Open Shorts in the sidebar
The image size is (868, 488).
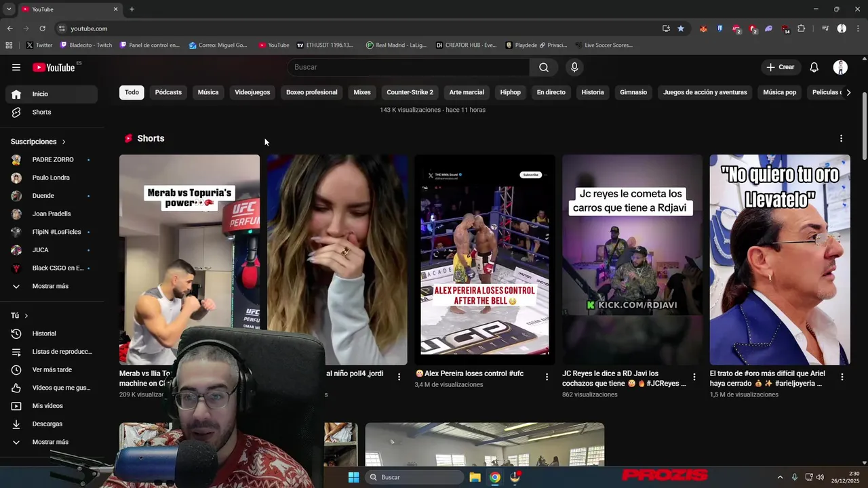[52, 112]
